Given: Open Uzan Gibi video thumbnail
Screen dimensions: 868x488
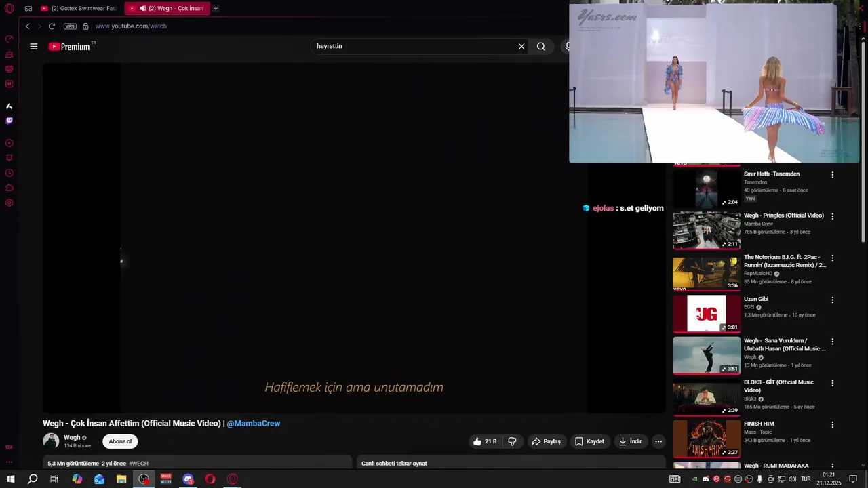Looking at the screenshot, I should 707,313.
